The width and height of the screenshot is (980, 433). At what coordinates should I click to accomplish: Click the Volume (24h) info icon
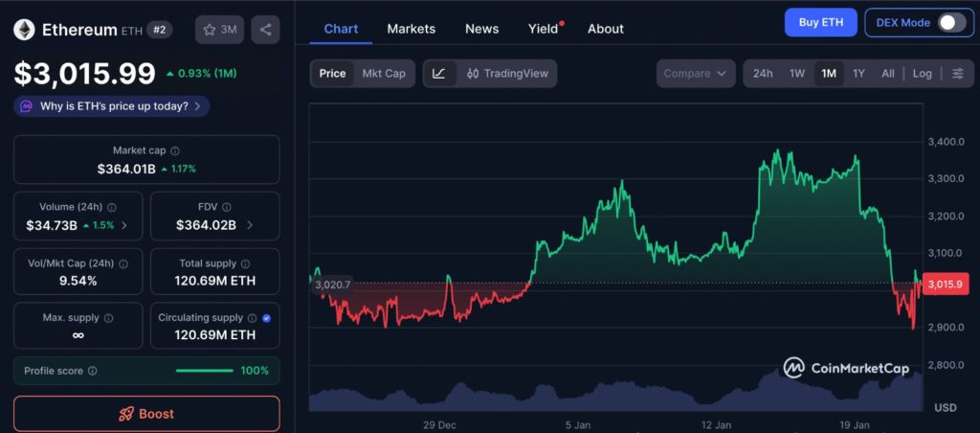[111, 207]
